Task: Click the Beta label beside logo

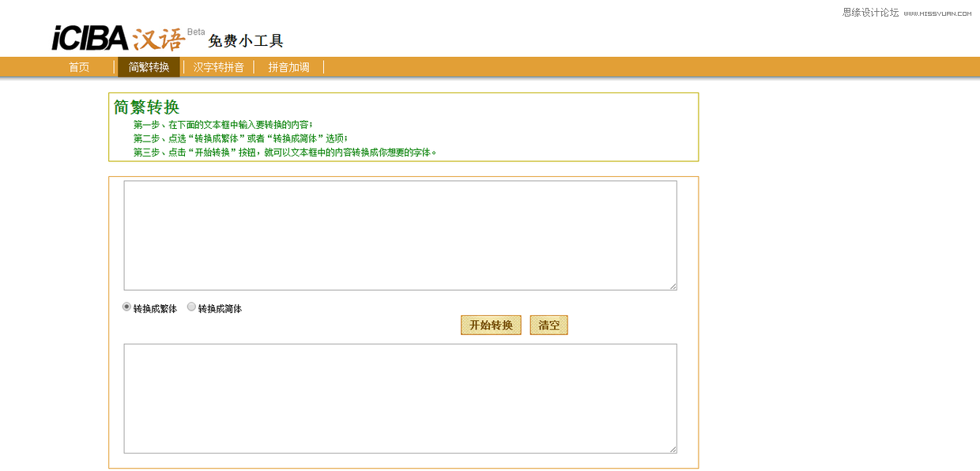Action: point(196,32)
